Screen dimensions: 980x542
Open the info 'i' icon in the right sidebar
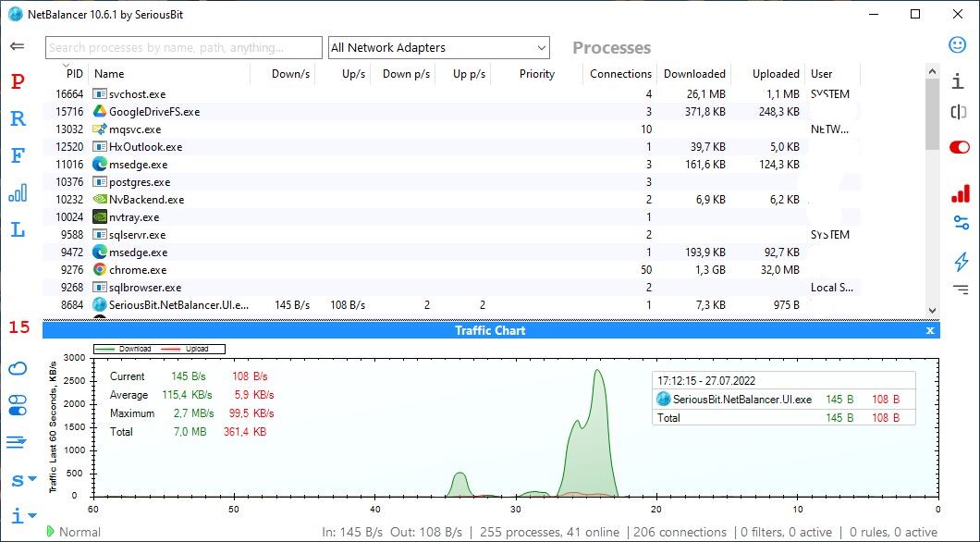(x=958, y=80)
